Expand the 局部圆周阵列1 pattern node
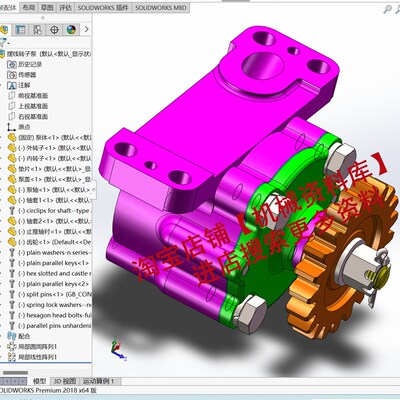The width and height of the screenshot is (400, 400). coord(1,347)
